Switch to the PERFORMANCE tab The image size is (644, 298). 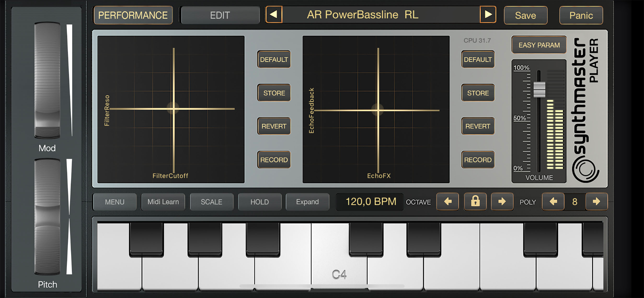click(x=133, y=15)
